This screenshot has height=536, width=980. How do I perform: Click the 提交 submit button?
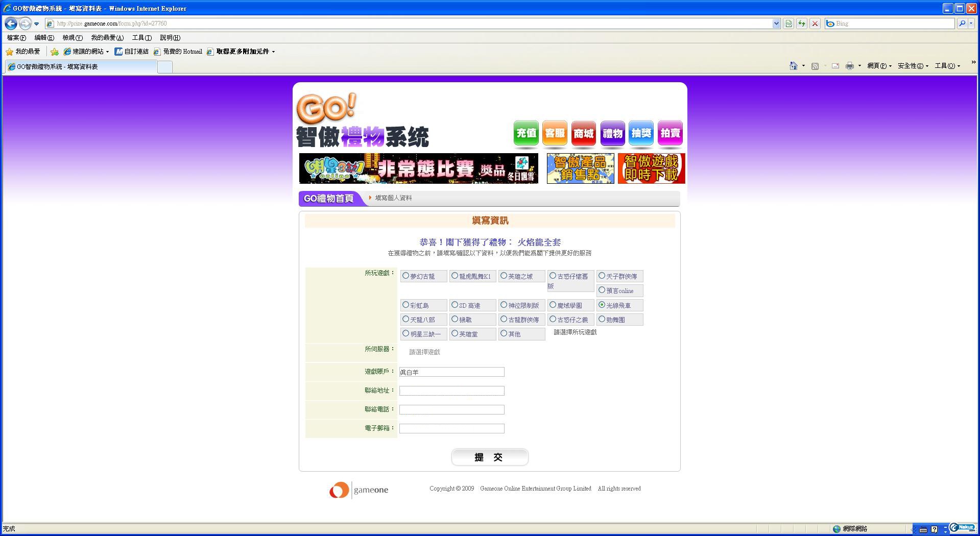click(490, 457)
